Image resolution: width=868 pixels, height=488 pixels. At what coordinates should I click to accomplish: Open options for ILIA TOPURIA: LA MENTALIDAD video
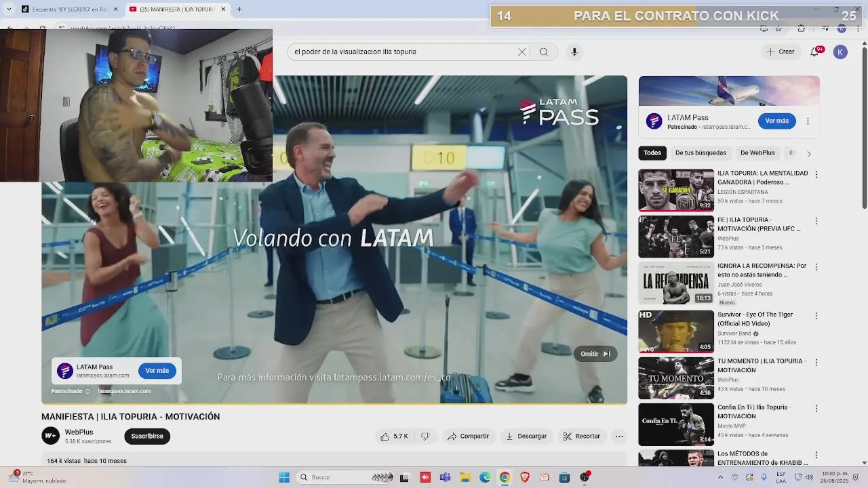click(816, 174)
